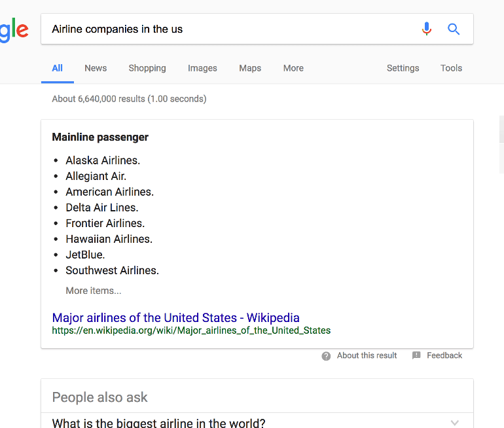Open the Tools options
Screen dimensions: 504x428
[x=451, y=68]
